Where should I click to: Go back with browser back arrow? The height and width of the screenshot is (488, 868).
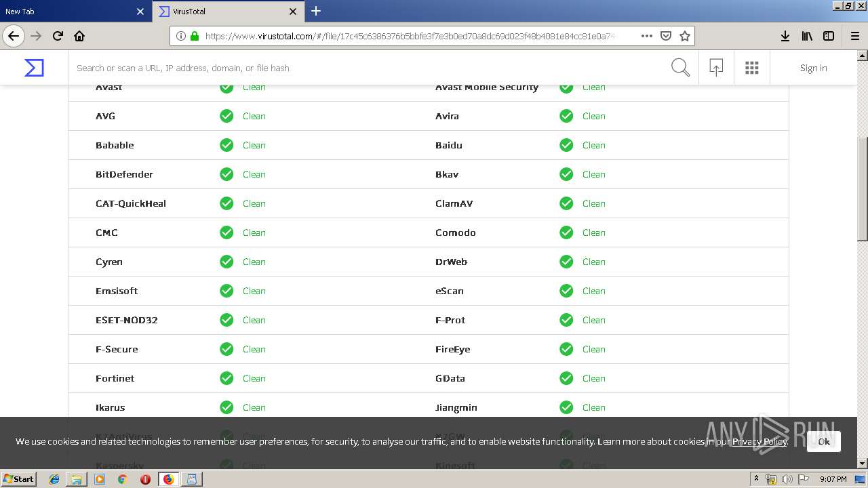pos(14,36)
